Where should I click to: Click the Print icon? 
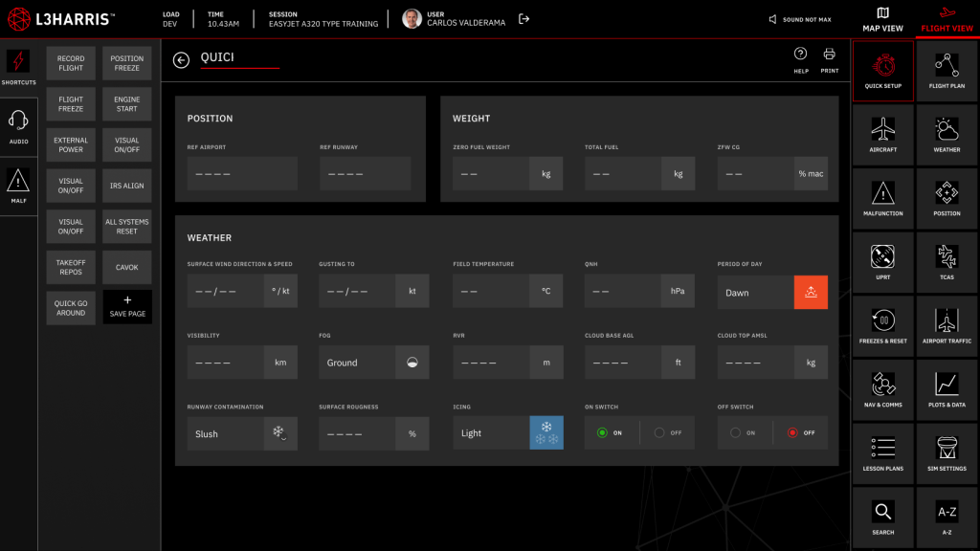[x=829, y=59]
